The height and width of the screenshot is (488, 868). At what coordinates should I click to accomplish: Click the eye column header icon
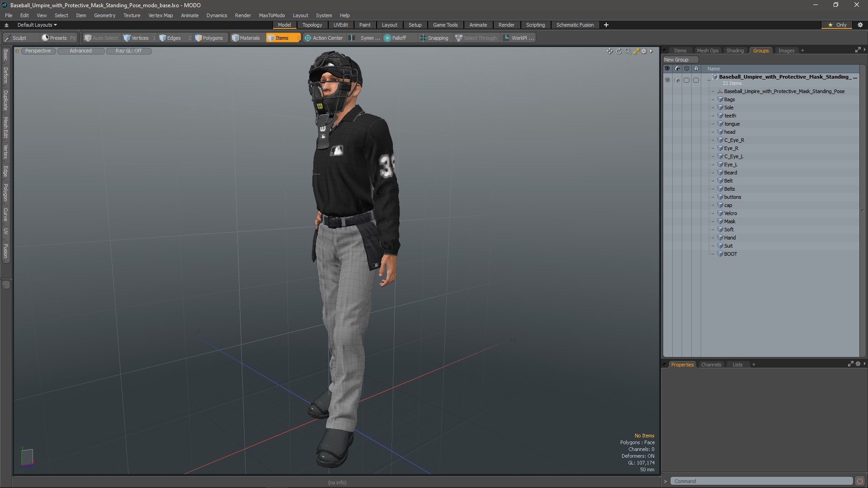pyautogui.click(x=667, y=69)
